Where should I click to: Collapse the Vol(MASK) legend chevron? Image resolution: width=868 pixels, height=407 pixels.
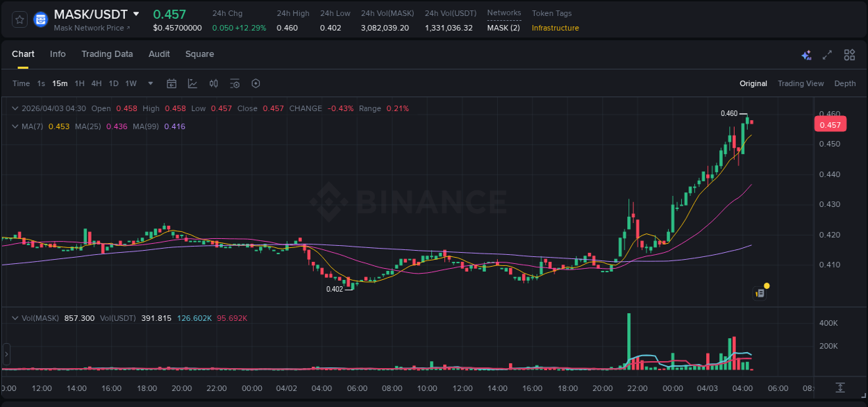point(15,318)
